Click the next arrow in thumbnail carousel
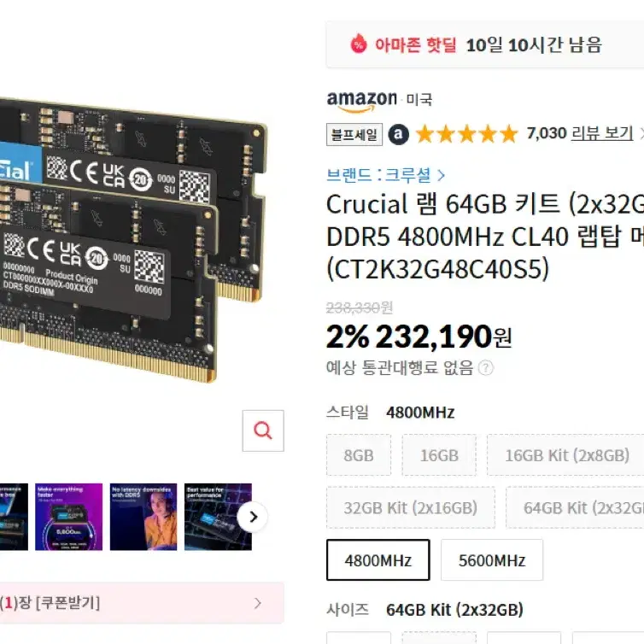This screenshot has height=644, width=644. (253, 517)
